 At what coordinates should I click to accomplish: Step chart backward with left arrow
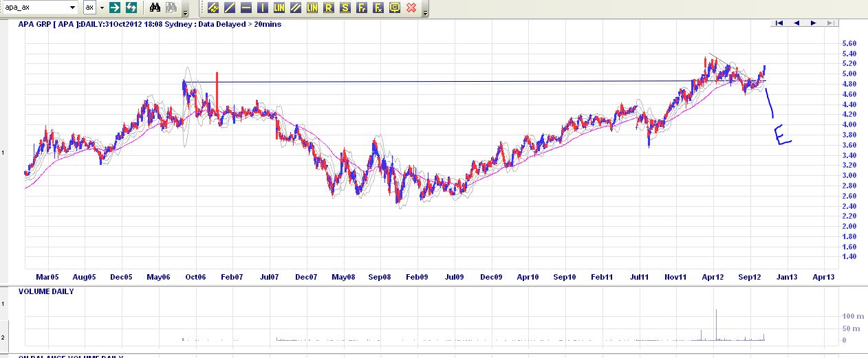(x=796, y=23)
